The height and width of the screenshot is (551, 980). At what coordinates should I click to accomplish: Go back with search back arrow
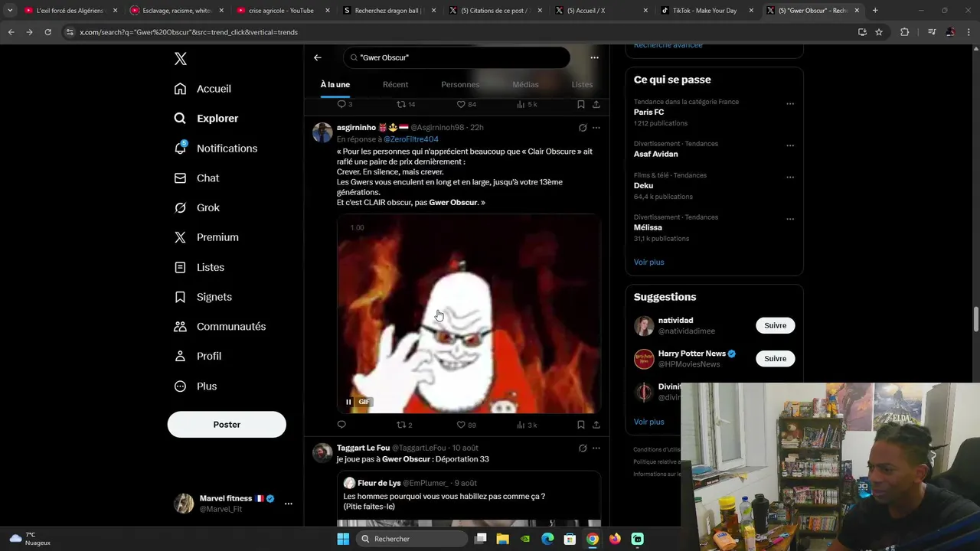click(318, 57)
